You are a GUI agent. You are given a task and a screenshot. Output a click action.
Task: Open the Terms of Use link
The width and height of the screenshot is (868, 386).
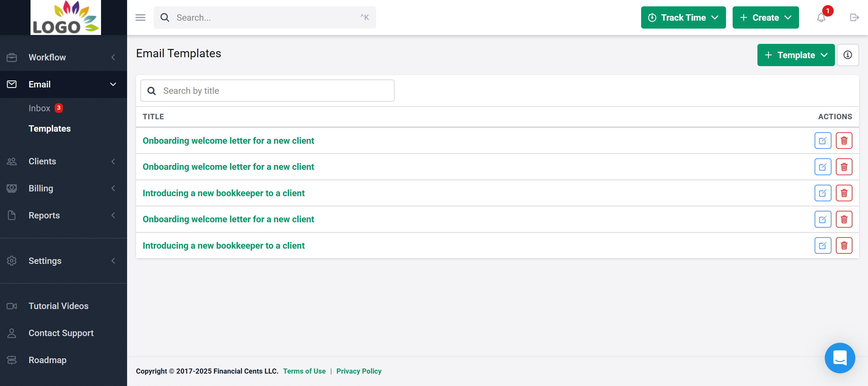(304, 371)
